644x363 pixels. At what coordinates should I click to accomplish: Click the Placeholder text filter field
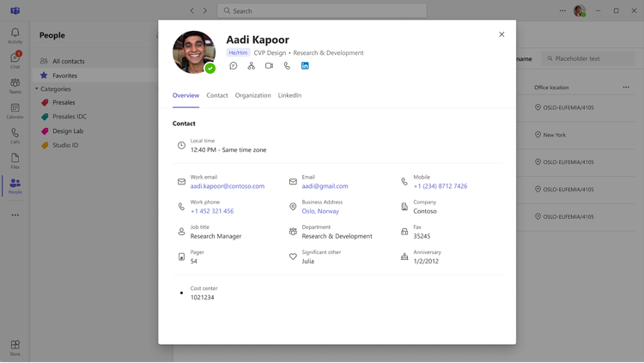588,58
